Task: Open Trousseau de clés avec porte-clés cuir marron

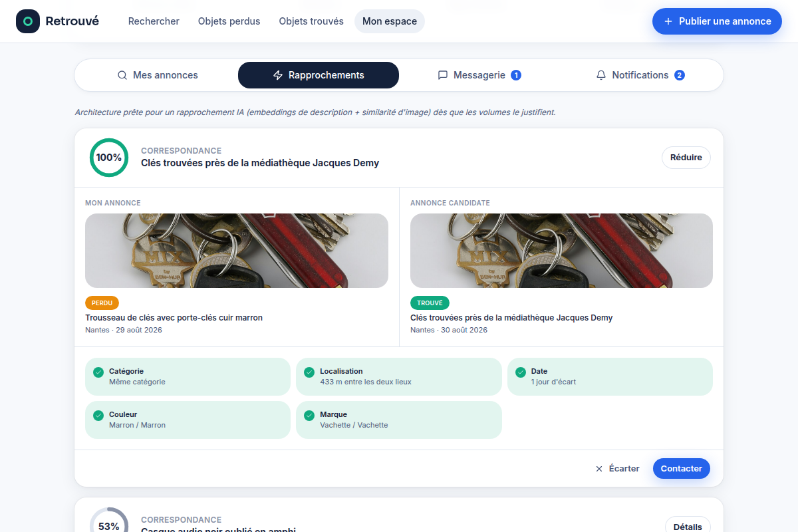Action: click(174, 318)
